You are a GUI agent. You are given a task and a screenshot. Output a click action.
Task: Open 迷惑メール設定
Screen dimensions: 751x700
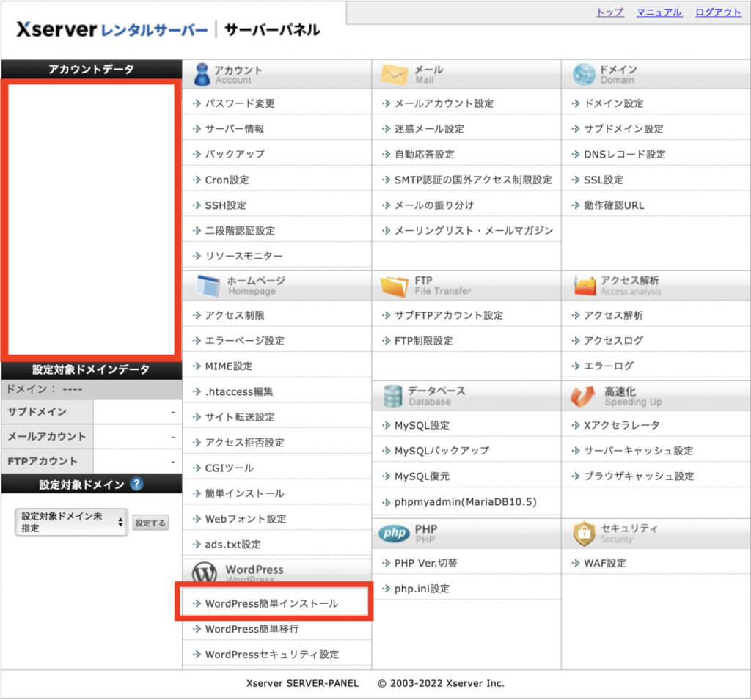tap(429, 129)
